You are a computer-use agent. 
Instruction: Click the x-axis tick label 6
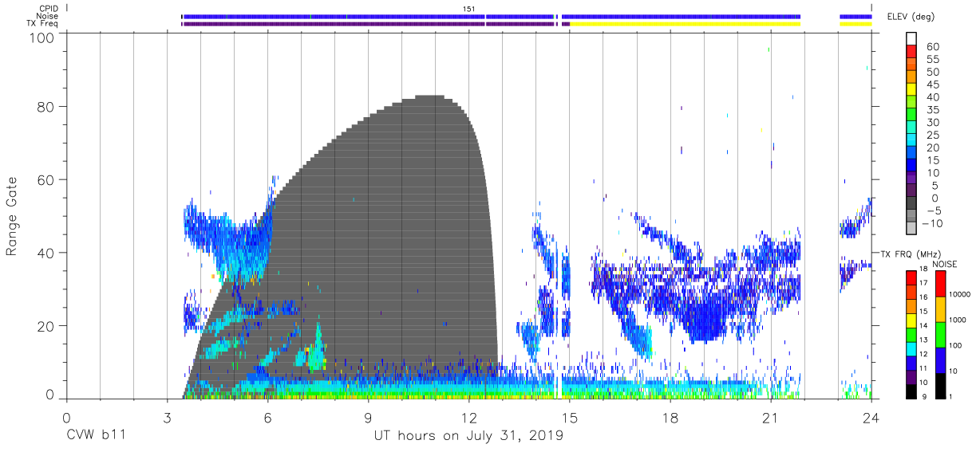point(267,417)
